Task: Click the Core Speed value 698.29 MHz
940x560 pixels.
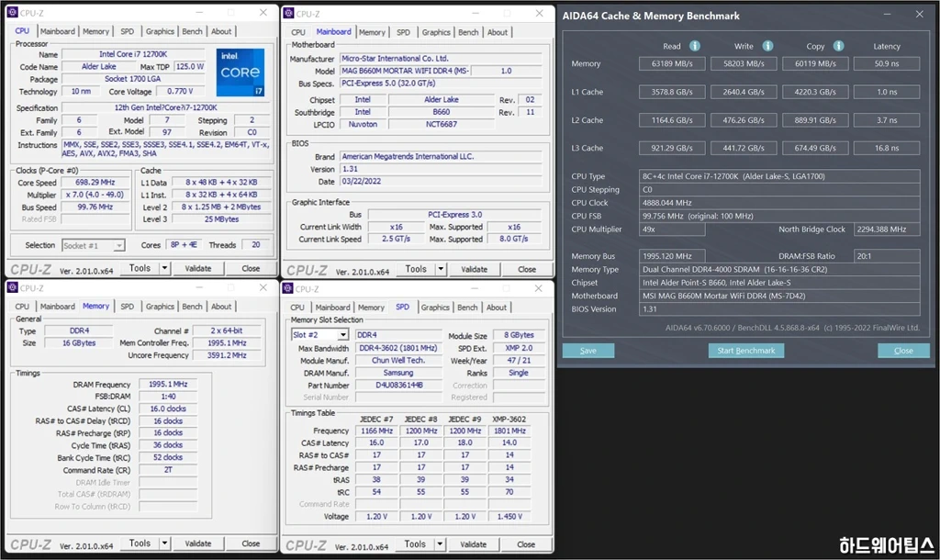Action: point(95,183)
